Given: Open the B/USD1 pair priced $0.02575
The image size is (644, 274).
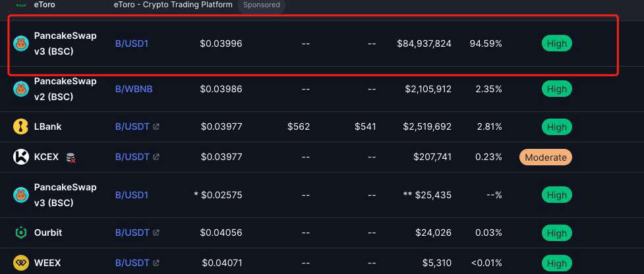Looking at the screenshot, I should point(131,195).
